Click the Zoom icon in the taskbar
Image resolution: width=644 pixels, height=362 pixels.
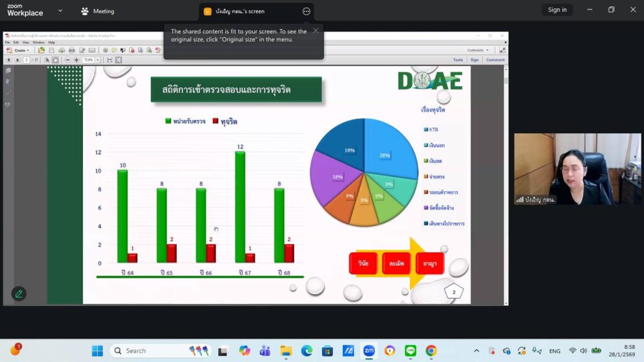tap(369, 351)
